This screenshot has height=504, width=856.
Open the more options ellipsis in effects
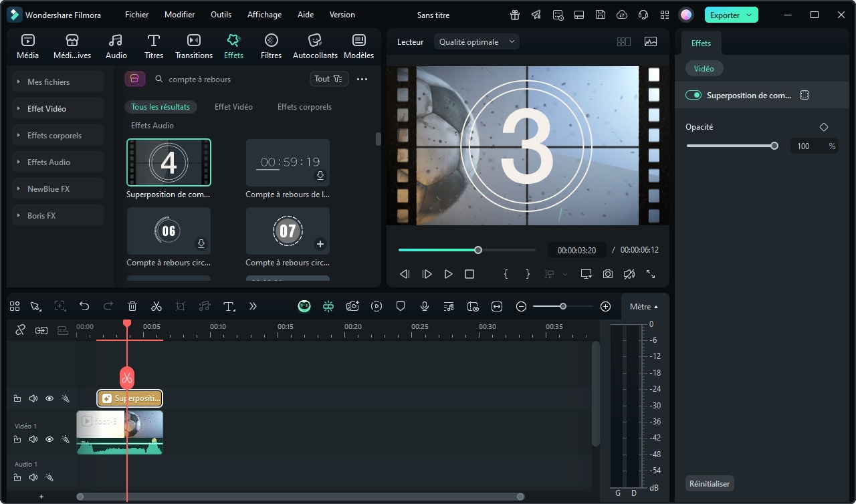[x=362, y=79]
